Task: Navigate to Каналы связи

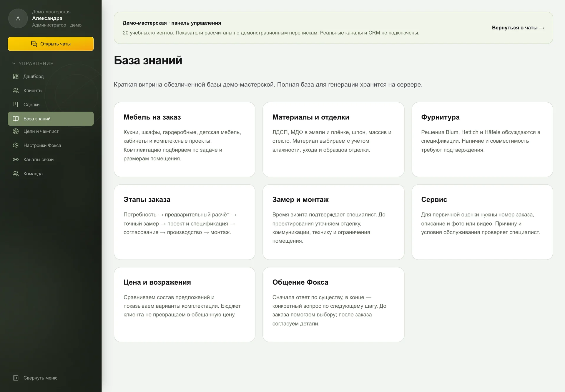Action: pyautogui.click(x=51, y=160)
